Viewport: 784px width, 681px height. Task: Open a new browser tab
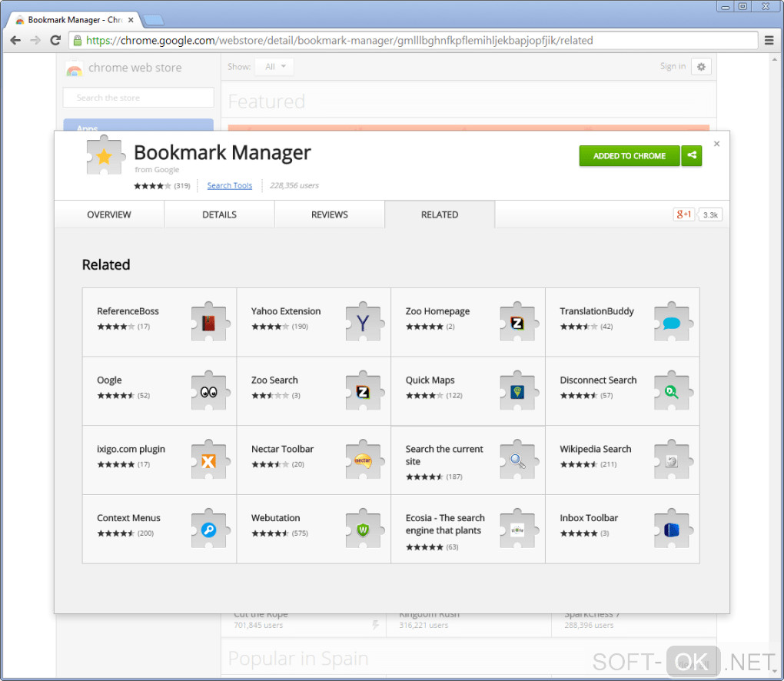pos(154,20)
